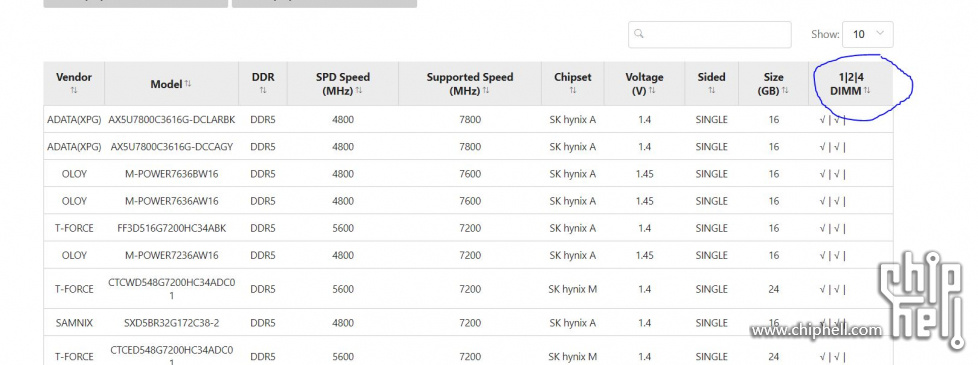Click the left gray tab button above table
Viewport: 978px width, 365px height.
tap(135, 3)
